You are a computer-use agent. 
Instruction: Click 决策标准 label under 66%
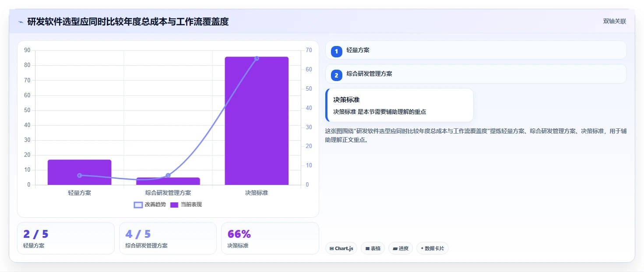point(238,246)
